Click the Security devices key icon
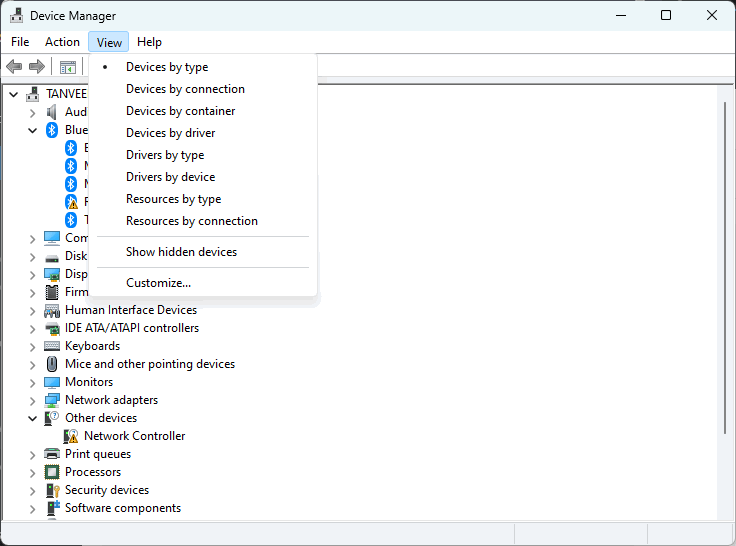This screenshot has width=736, height=546. point(53,490)
